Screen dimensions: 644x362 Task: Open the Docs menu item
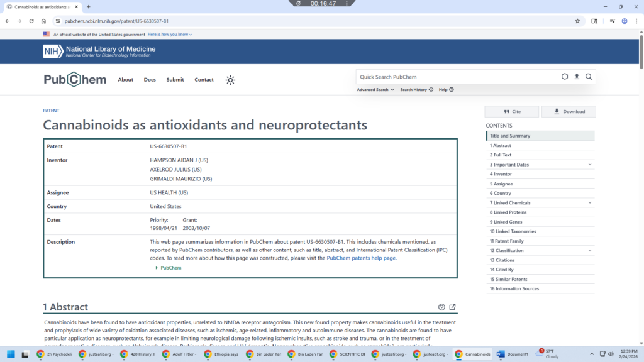150,80
